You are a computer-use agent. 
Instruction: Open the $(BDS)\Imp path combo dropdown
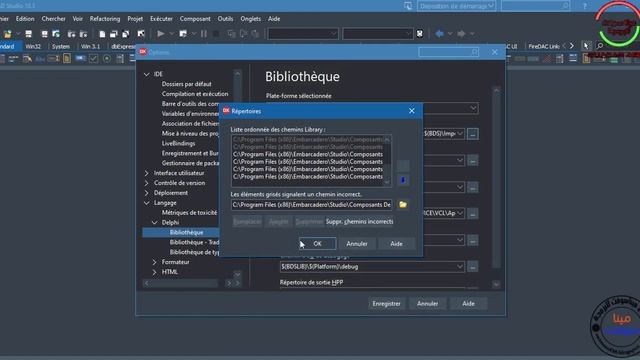click(460, 134)
